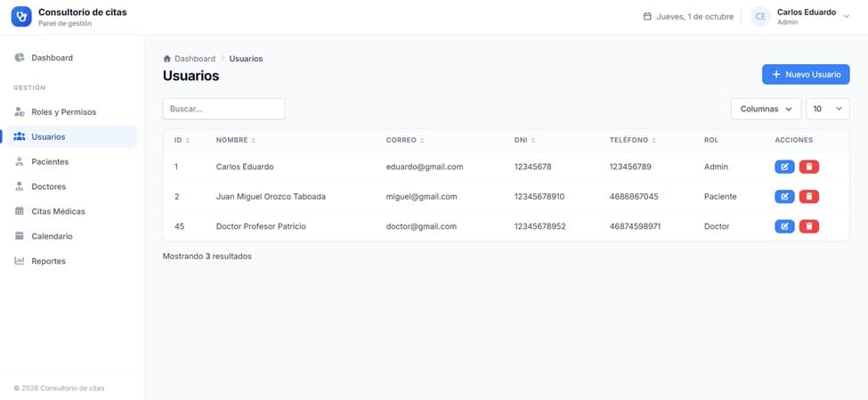Click the CE avatar circle
Image resolution: width=868 pixels, height=400 pixels.
[x=760, y=17]
